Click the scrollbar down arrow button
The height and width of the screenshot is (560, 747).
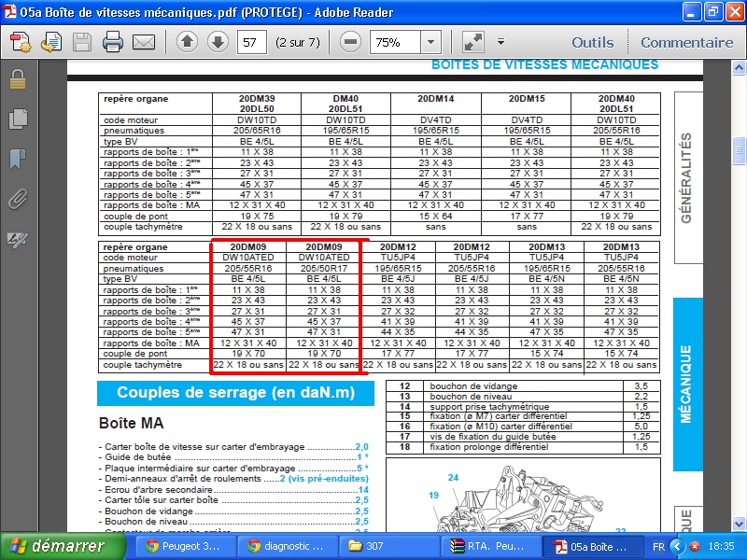pos(739,524)
